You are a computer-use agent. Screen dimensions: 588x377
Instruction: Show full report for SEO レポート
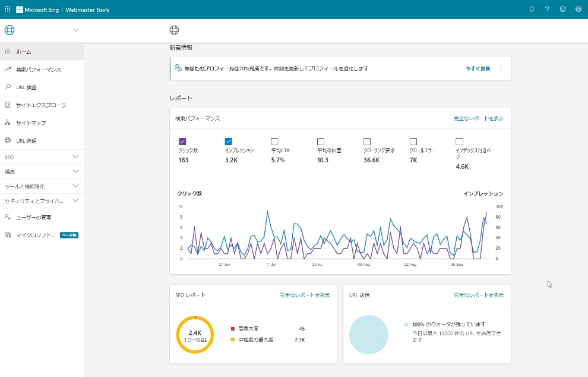pyautogui.click(x=305, y=295)
